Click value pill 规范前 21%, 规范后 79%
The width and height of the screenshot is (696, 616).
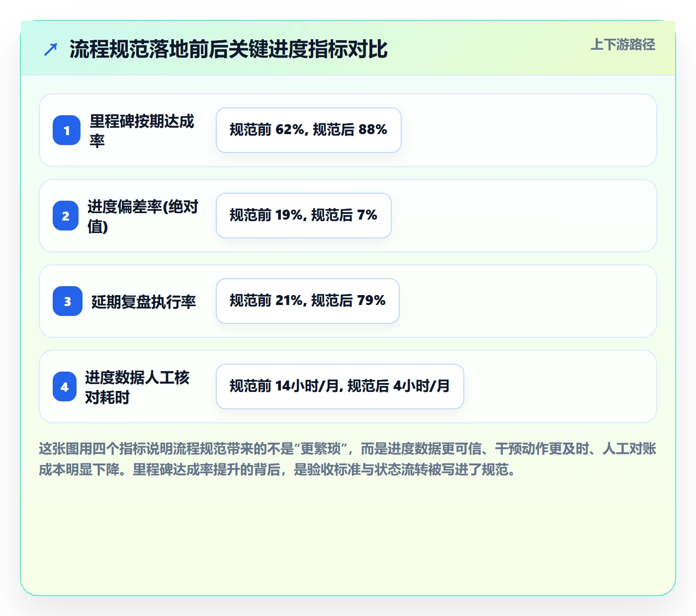[x=308, y=301]
